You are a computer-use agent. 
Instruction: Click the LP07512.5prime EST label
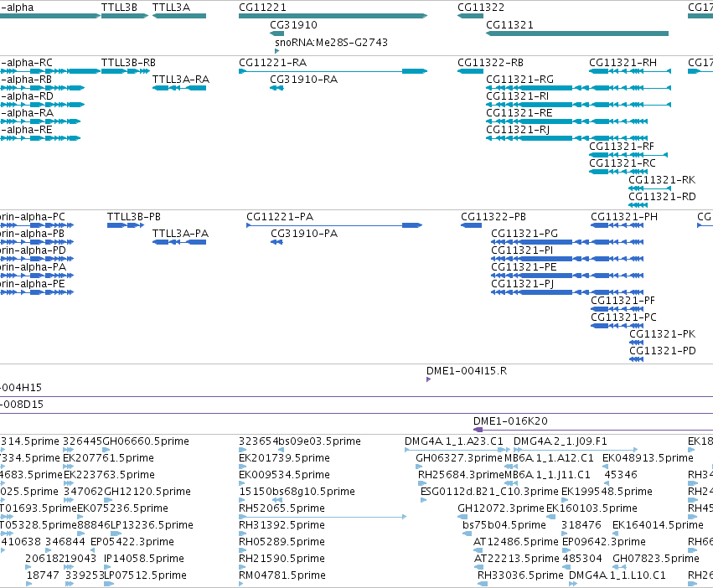click(x=145, y=575)
